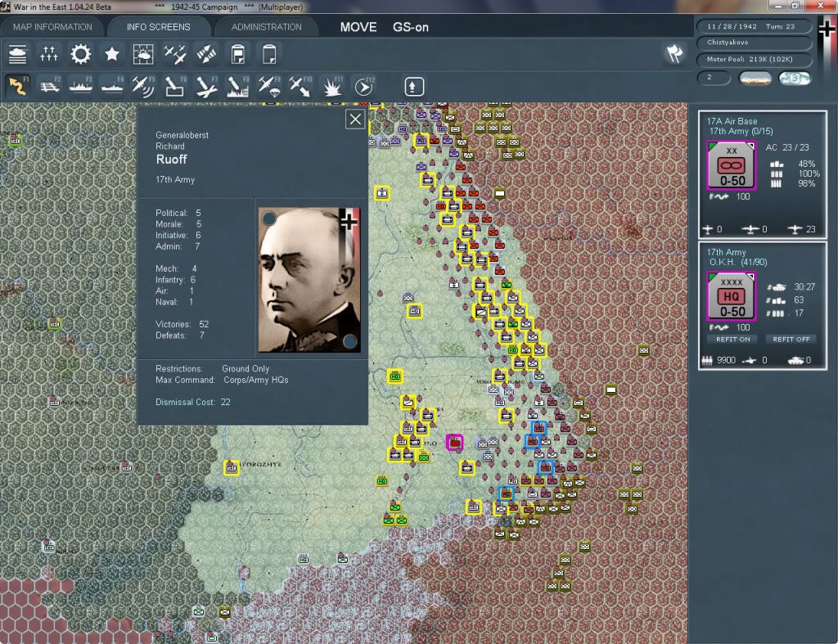This screenshot has height=644, width=838.
Task: Click the date and Turn 23 readout
Action: pyautogui.click(x=754, y=26)
